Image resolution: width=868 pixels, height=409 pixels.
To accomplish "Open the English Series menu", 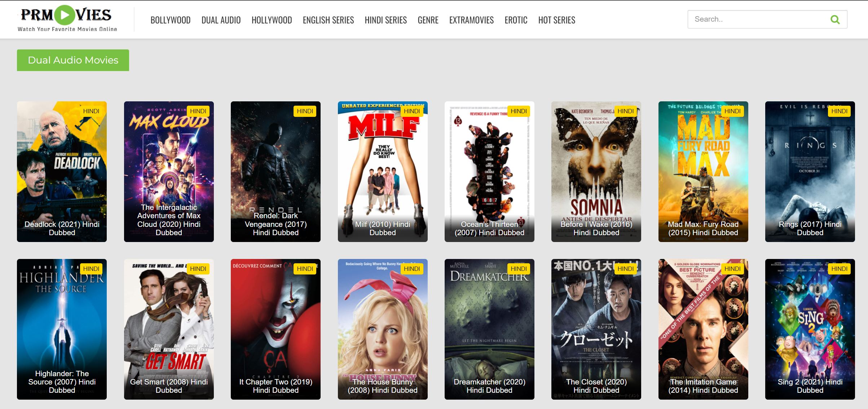I will (x=329, y=20).
